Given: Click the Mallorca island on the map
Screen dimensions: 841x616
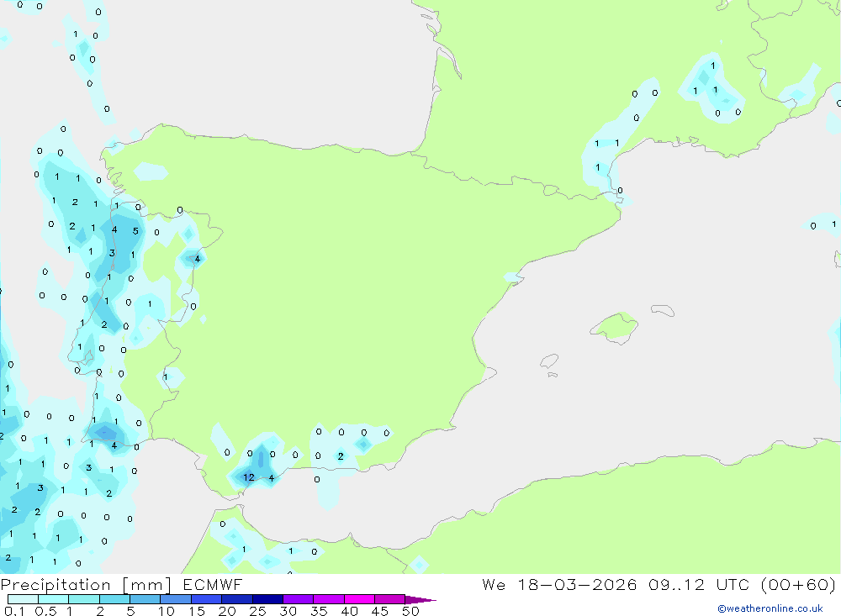Looking at the screenshot, I should click(x=614, y=326).
